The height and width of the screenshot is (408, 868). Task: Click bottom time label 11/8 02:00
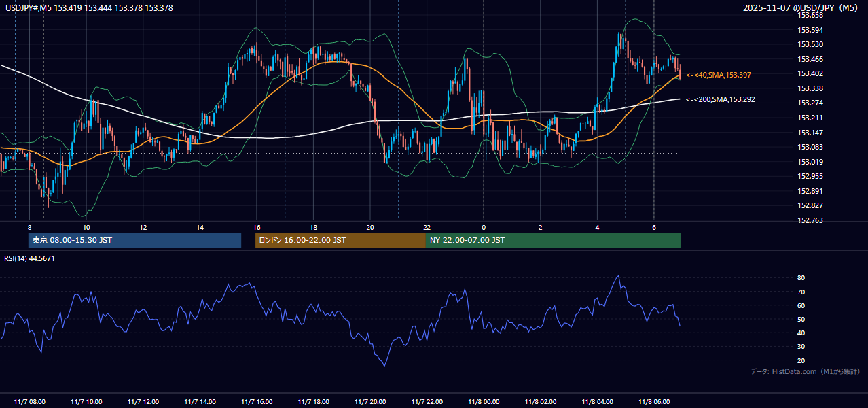click(x=541, y=401)
